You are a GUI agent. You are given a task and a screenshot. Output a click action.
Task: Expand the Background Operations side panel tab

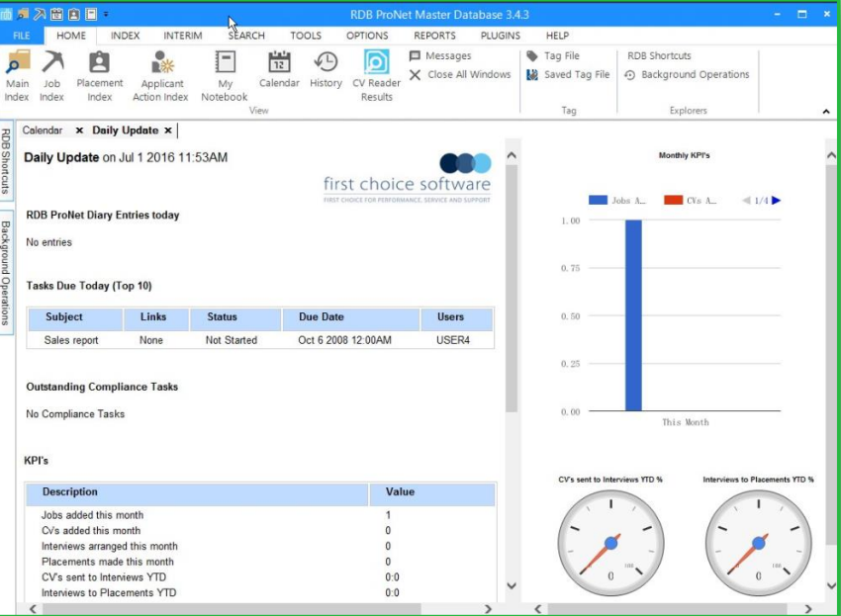pos(6,273)
